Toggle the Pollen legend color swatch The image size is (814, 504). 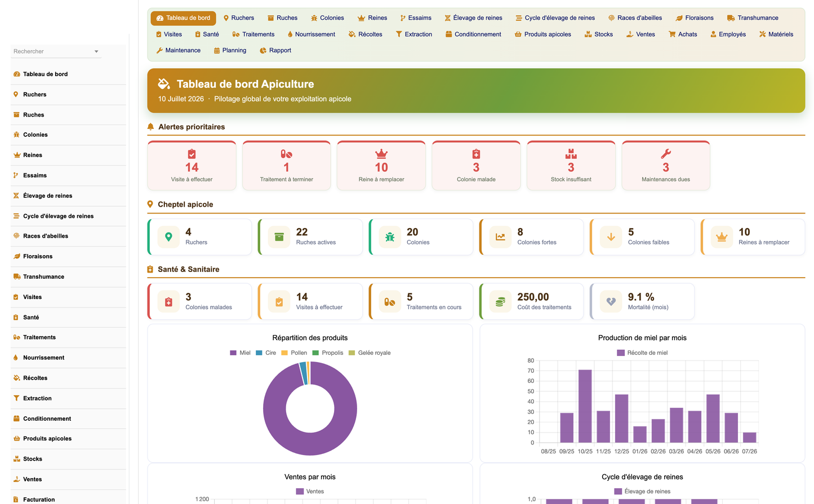[284, 353]
